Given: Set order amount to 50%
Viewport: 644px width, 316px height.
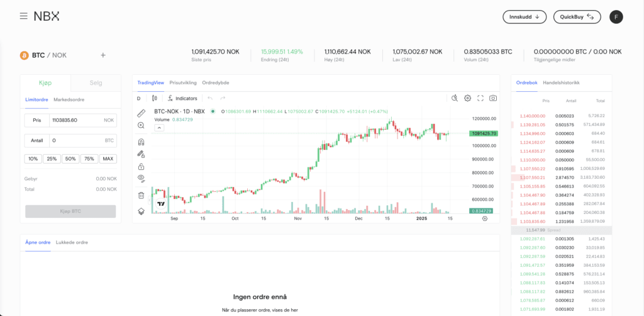Looking at the screenshot, I should (70, 159).
